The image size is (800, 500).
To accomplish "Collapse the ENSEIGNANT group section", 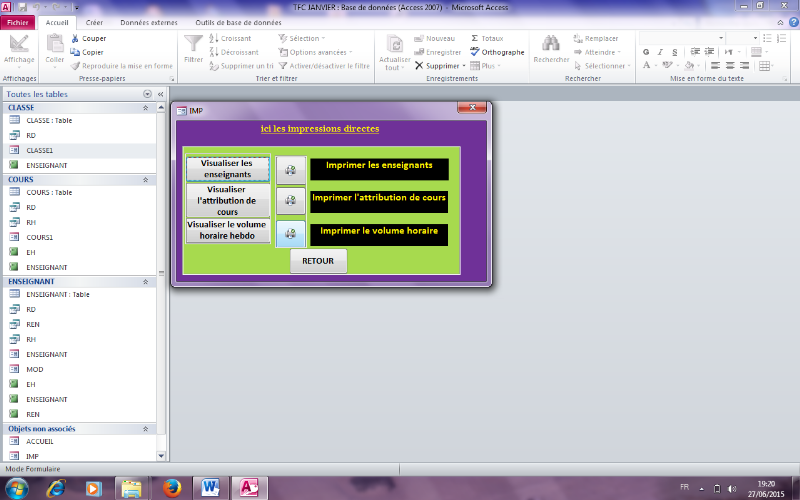I will coord(146,283).
